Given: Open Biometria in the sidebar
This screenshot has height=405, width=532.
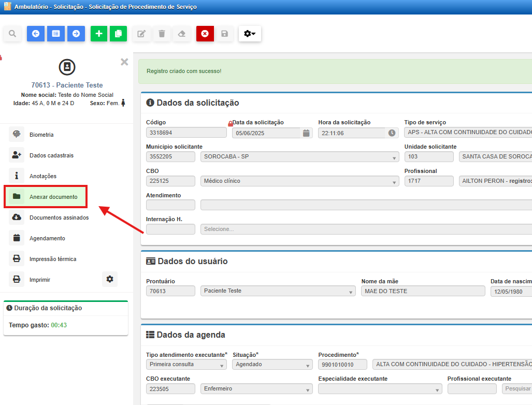Looking at the screenshot, I should point(41,135).
